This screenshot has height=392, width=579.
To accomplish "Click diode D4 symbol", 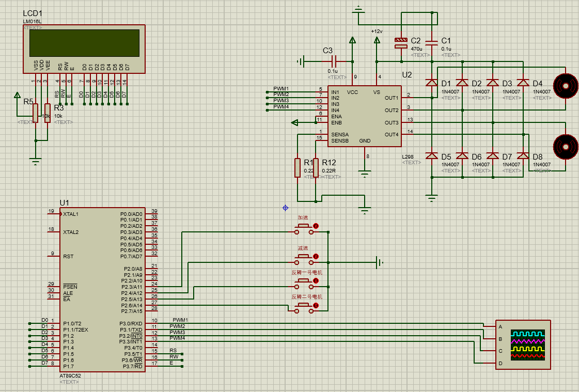I will point(523,83).
